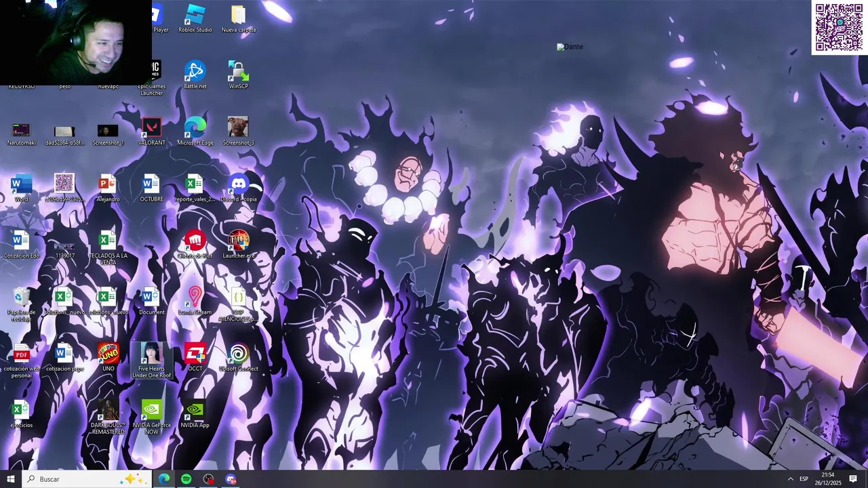This screenshot has height=488, width=868.
Task: Select the QR code image file on desktop
Action: coord(64,188)
